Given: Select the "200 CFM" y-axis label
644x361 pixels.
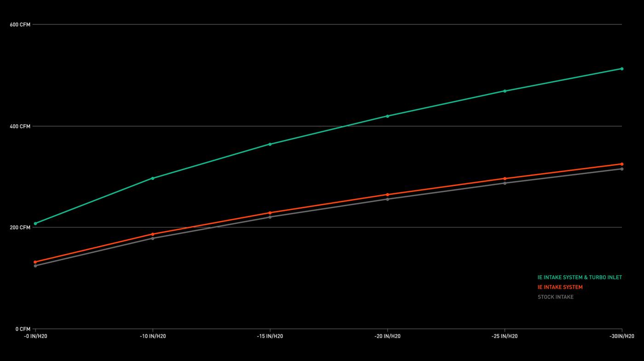Looking at the screenshot, I should point(20,227).
